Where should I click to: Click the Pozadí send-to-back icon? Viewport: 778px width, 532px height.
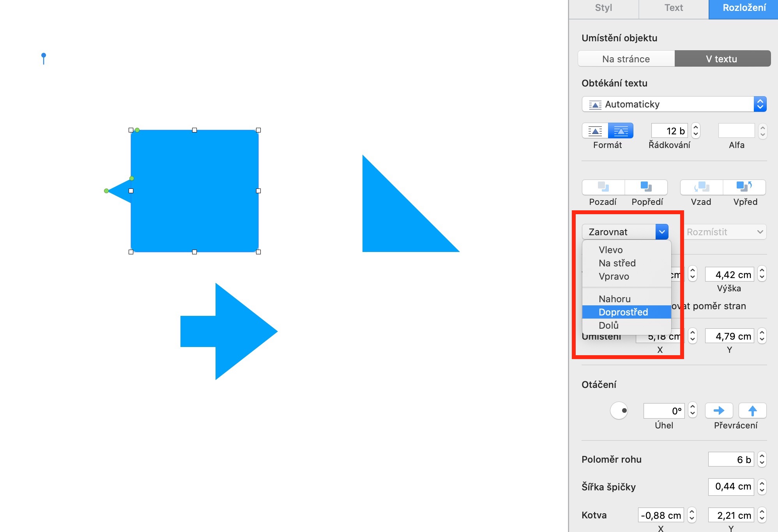[603, 187]
